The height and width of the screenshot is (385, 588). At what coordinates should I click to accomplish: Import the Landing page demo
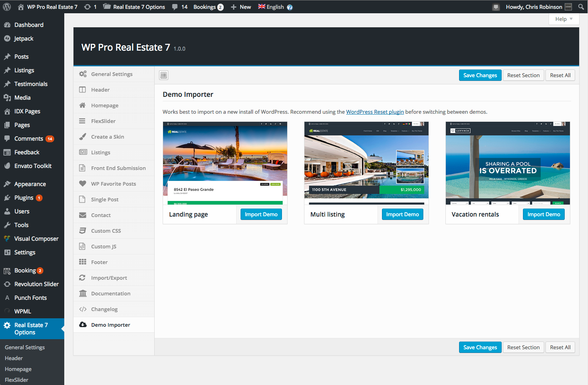[261, 214]
